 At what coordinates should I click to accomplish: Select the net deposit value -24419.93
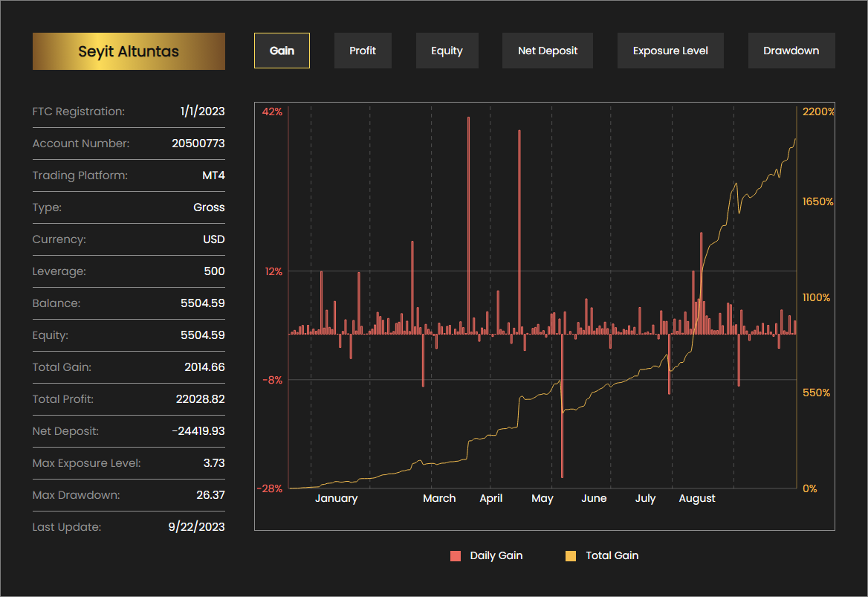pyautogui.click(x=198, y=431)
